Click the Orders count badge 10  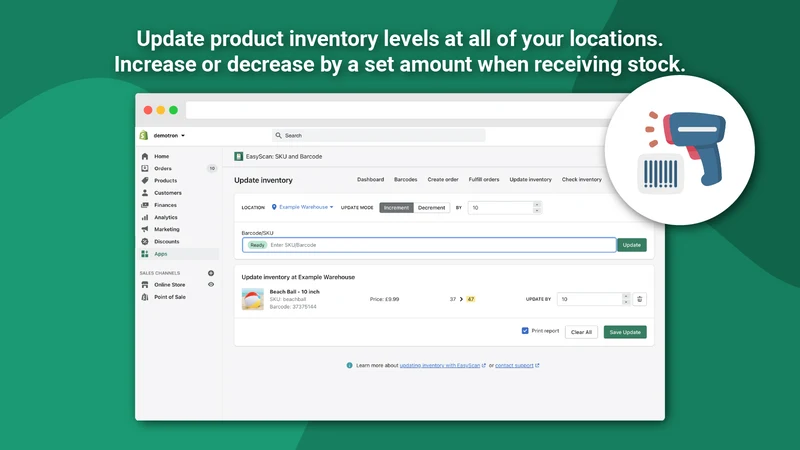click(x=212, y=168)
